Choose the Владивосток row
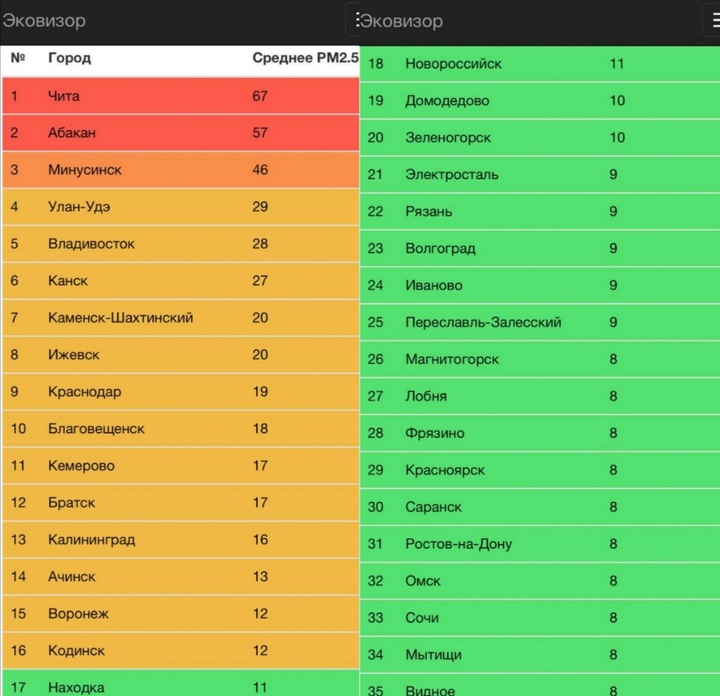The height and width of the screenshot is (696, 720). [x=181, y=244]
